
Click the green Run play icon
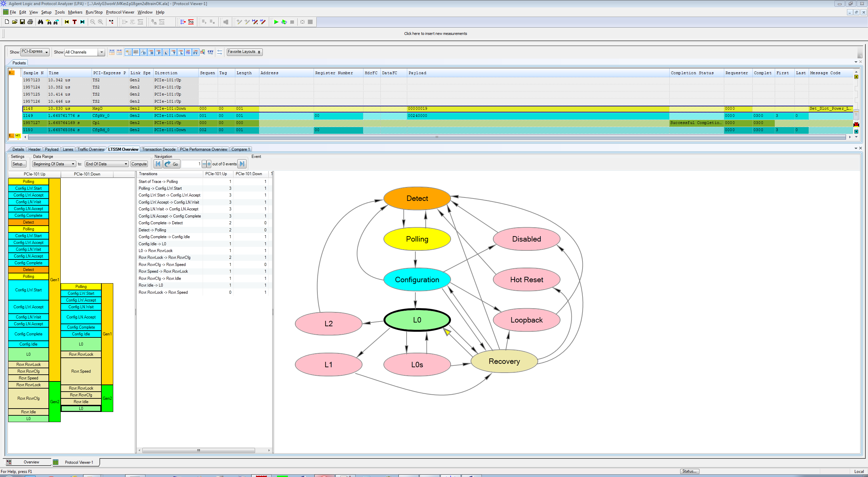[276, 22]
